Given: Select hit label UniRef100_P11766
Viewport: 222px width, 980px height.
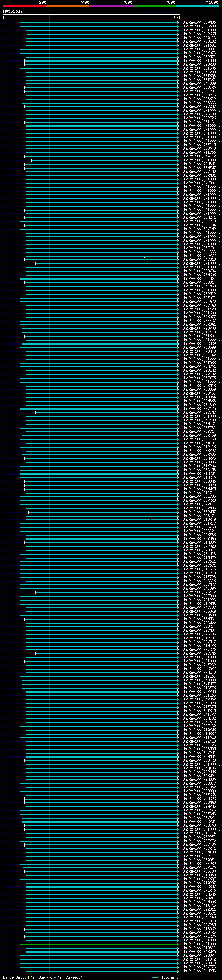Looking at the screenshot, I should [x=199, y=152].
